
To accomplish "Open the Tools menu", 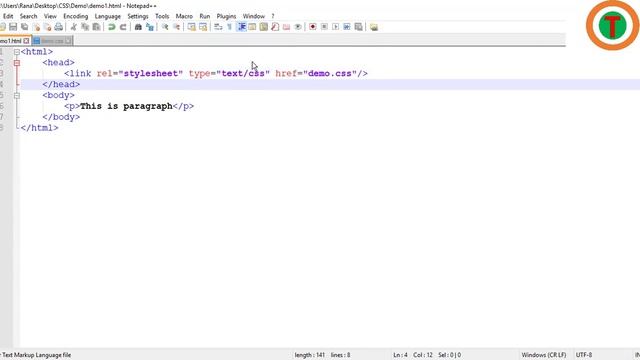I will pos(162,16).
